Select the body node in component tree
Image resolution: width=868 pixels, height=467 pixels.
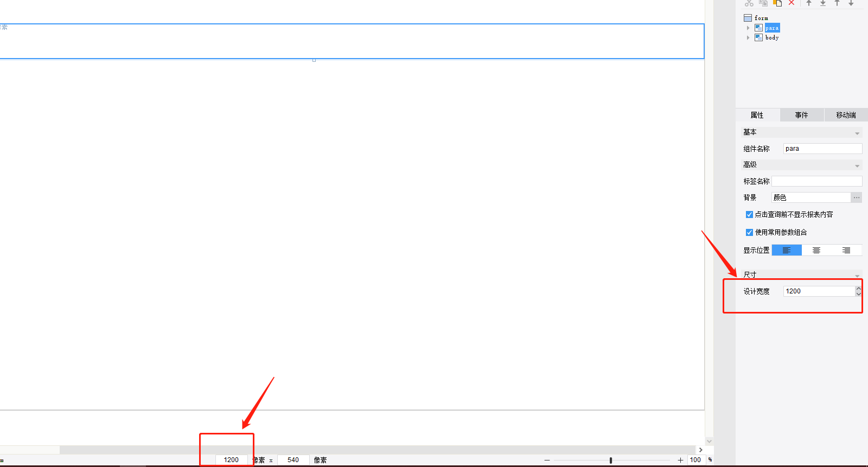point(772,37)
